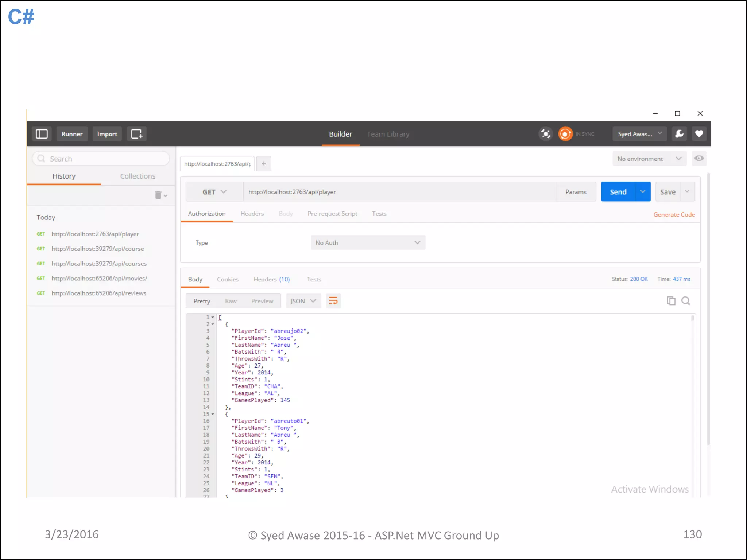747x560 pixels.
Task: Click the heart icon
Action: click(x=699, y=134)
